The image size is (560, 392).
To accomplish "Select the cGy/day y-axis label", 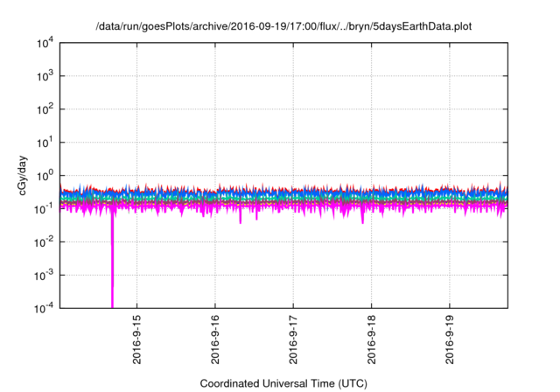I will coord(23,175).
